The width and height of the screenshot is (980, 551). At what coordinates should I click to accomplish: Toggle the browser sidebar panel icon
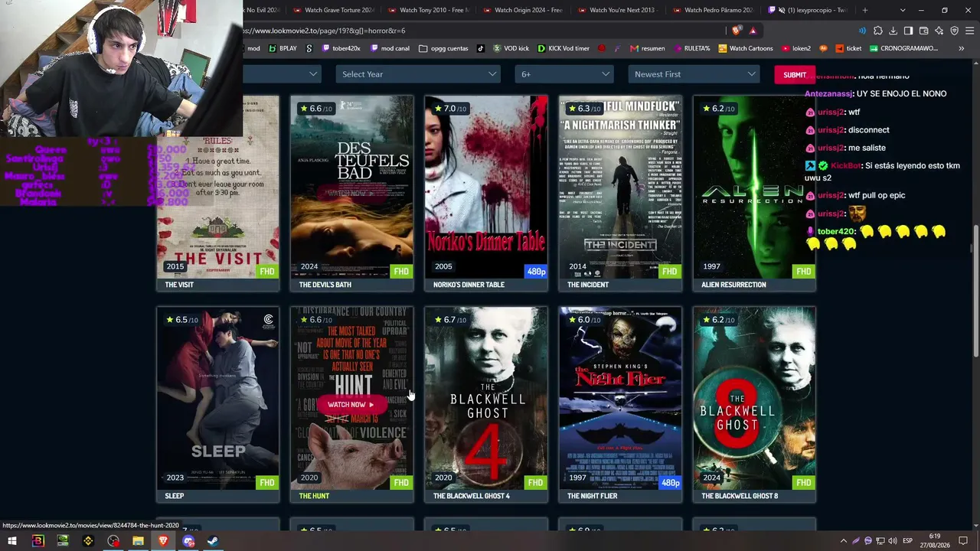pyautogui.click(x=908, y=31)
